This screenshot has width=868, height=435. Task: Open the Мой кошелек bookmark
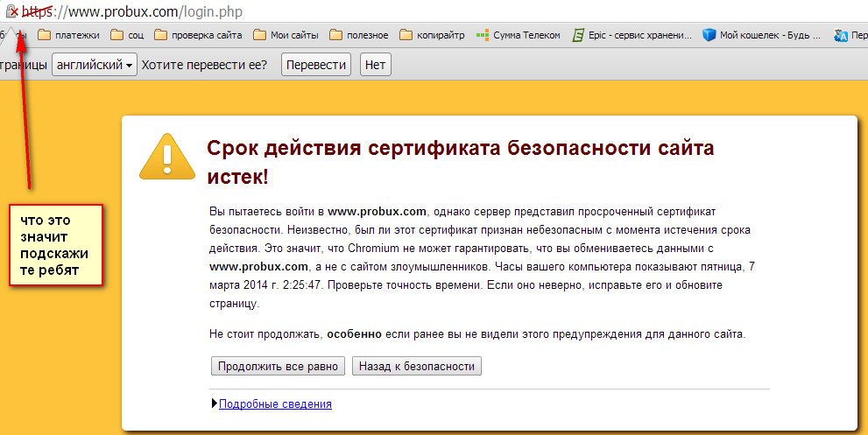(x=762, y=36)
